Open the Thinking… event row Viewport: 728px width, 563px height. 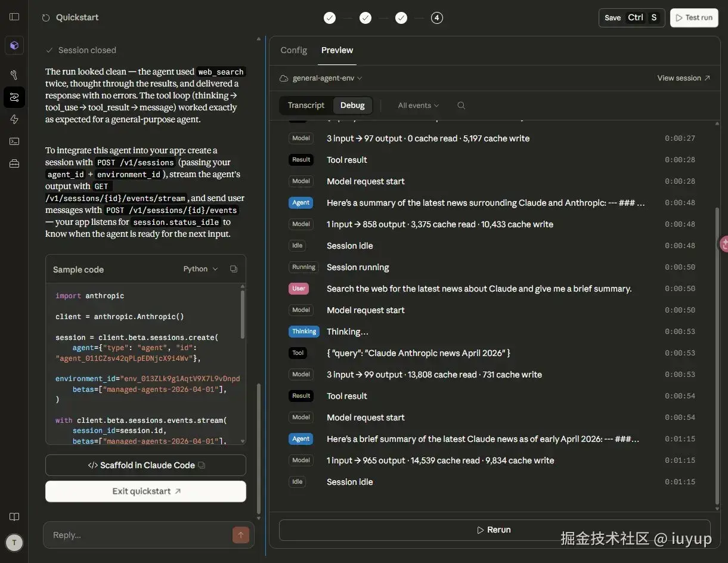492,332
